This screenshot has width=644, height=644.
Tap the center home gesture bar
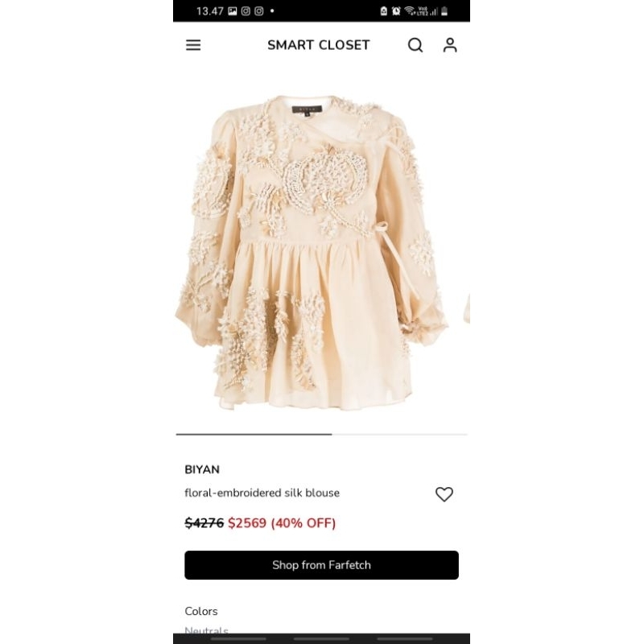(x=321, y=639)
